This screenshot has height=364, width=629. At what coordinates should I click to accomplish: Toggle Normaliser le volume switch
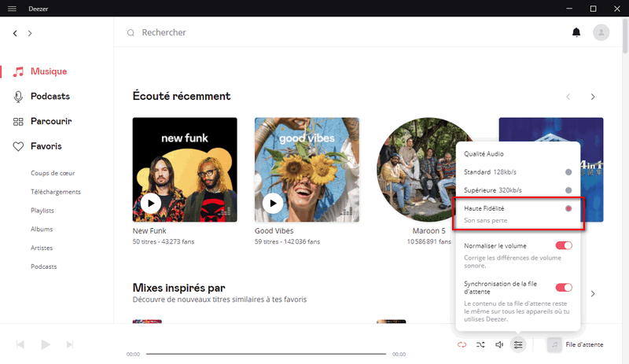coord(564,245)
